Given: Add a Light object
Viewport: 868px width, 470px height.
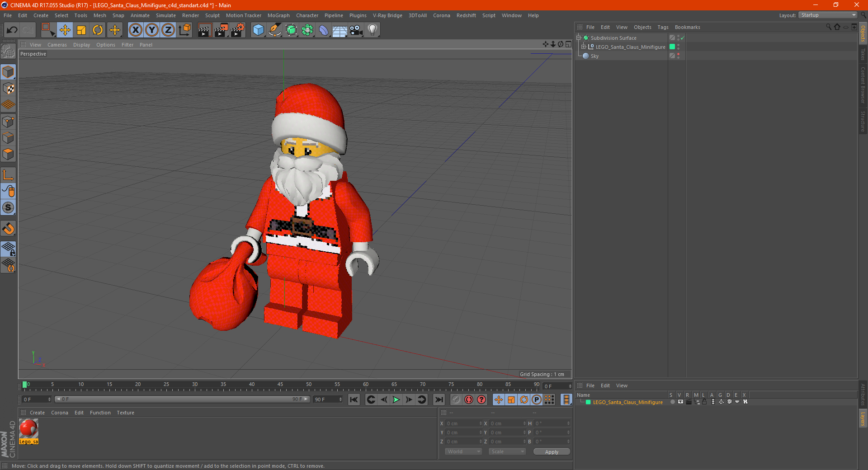Looking at the screenshot, I should (372, 30).
